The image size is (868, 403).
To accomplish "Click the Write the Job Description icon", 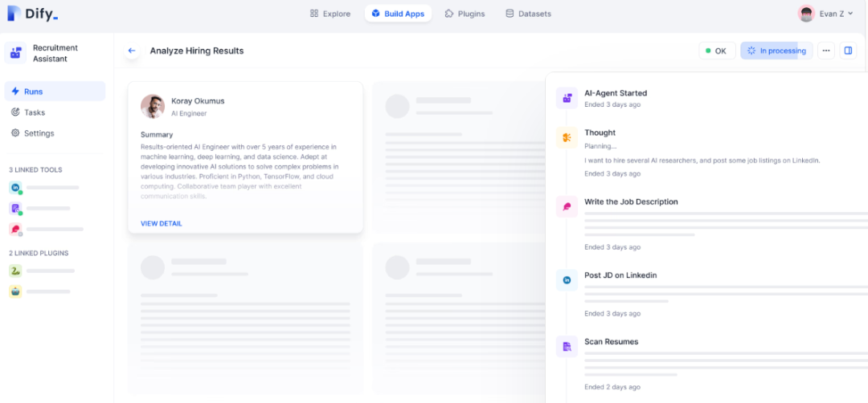I will 567,206.
